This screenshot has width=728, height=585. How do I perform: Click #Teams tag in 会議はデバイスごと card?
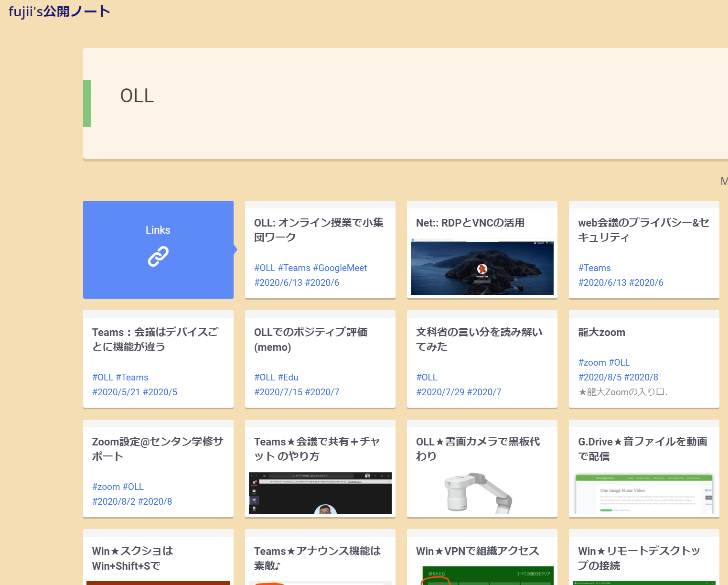[132, 378]
